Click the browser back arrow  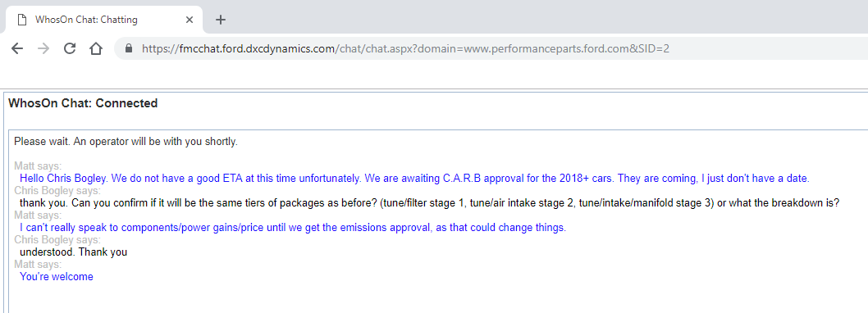[17, 48]
